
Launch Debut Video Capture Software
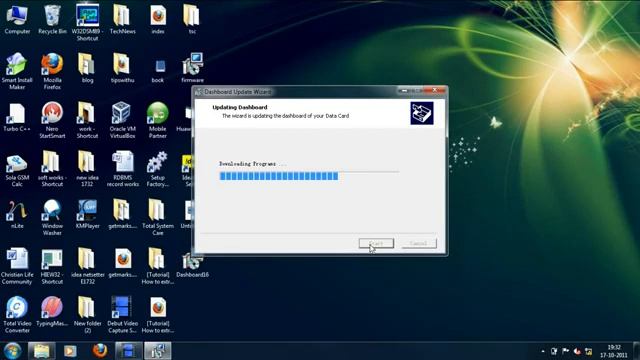[x=122, y=315]
